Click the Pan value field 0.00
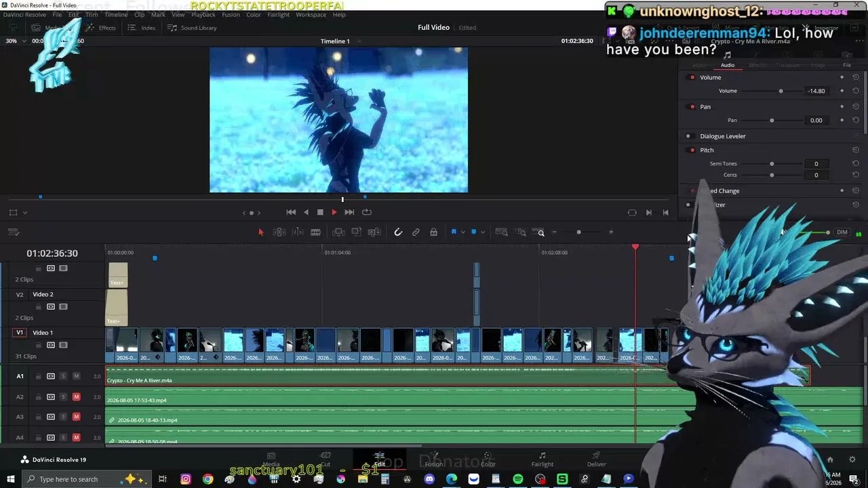This screenshot has width=868, height=488. click(x=816, y=120)
